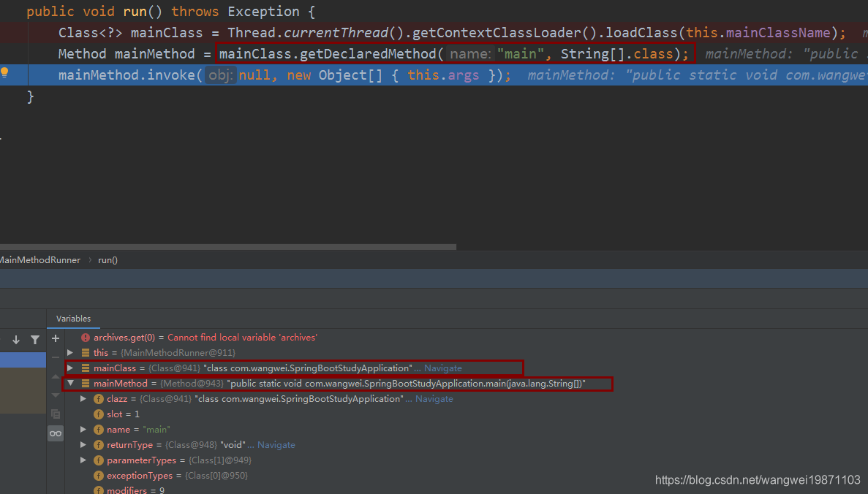Click the field icon next to clazz
This screenshot has width=868, height=494.
pos(99,399)
